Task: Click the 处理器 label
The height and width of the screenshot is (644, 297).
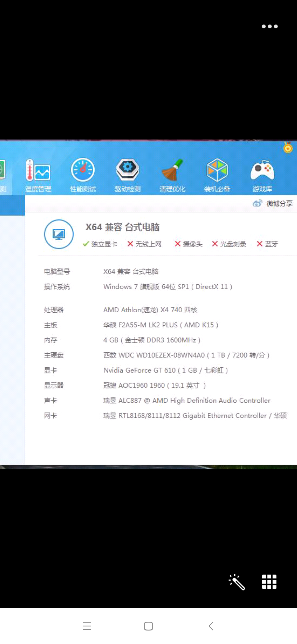Action: pyautogui.click(x=54, y=310)
